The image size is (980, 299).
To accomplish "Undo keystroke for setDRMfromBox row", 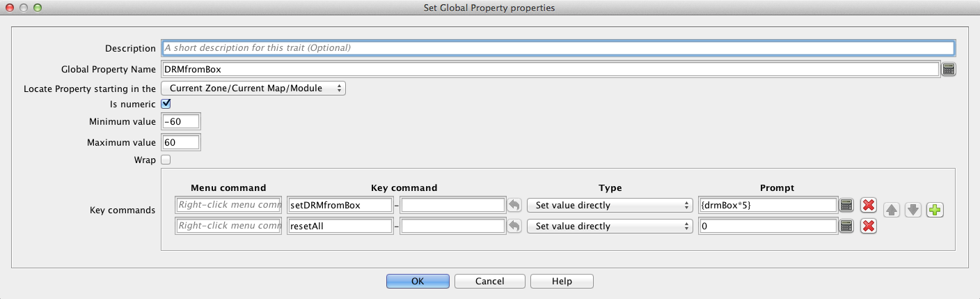I will coord(514,205).
